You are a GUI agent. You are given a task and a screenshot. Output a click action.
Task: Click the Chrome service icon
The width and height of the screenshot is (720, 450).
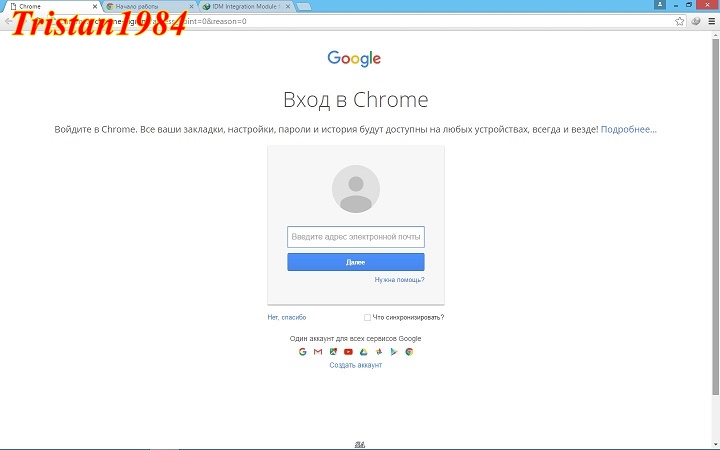tap(409, 352)
